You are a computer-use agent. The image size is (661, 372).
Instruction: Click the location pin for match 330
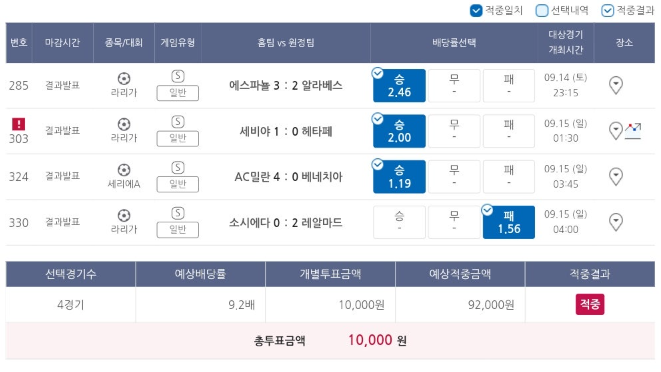click(616, 222)
